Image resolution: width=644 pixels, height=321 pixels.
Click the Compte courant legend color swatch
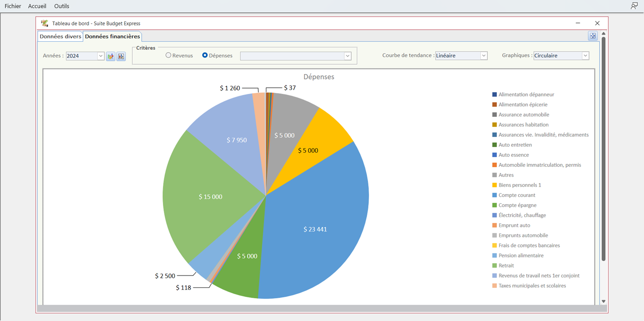[494, 195]
